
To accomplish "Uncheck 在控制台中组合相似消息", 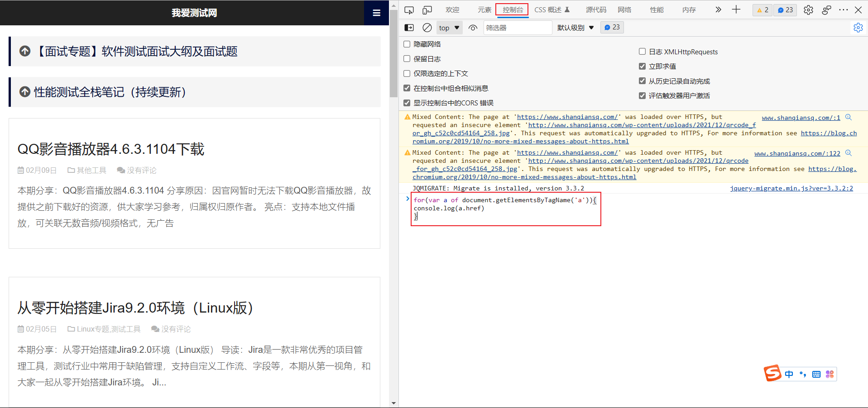I will point(407,88).
